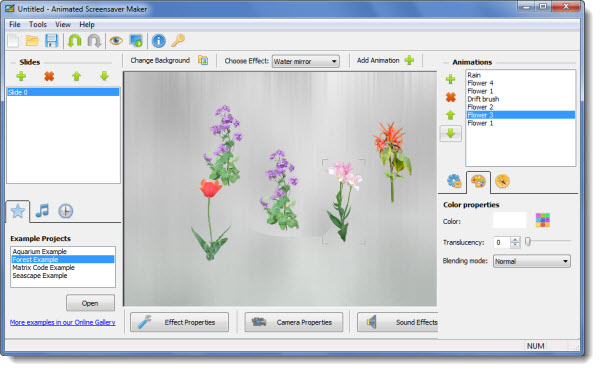The image size is (600, 371).
Task: Open the View menu
Action: click(x=63, y=24)
